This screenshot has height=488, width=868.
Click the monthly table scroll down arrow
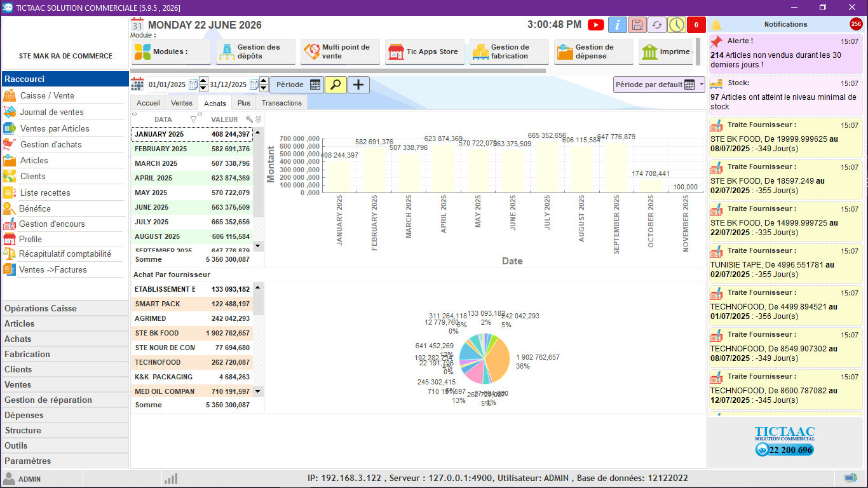point(258,246)
